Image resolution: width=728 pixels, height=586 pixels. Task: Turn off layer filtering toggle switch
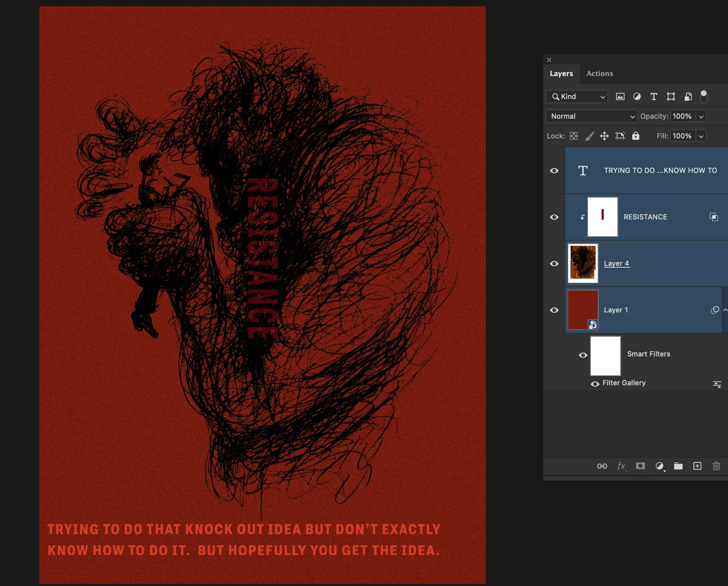(x=703, y=96)
